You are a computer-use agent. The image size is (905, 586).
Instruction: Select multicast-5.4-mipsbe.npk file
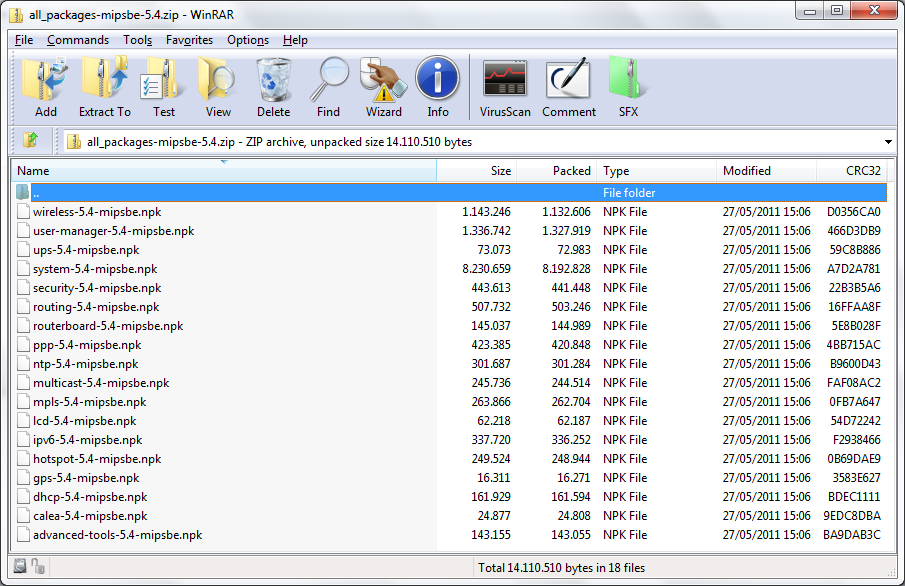(101, 383)
